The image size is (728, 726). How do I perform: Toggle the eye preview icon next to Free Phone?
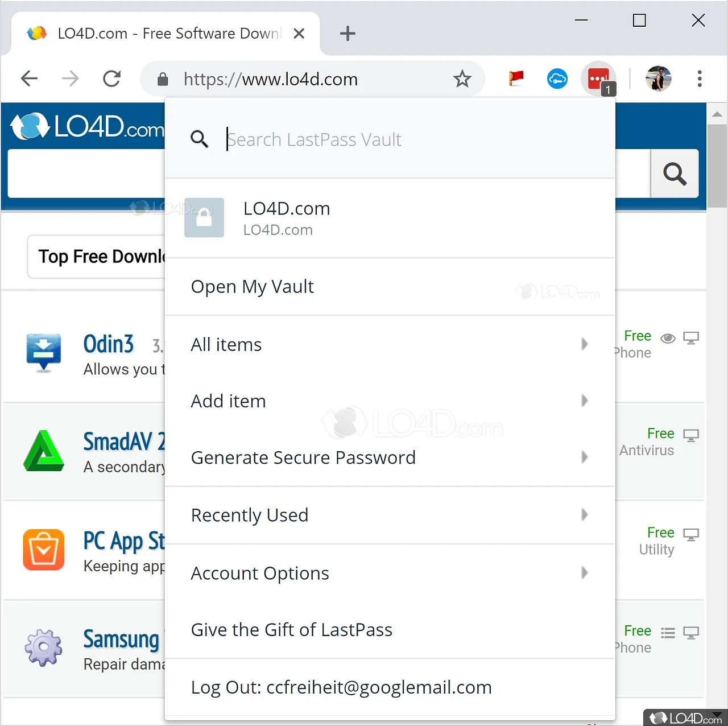[668, 338]
